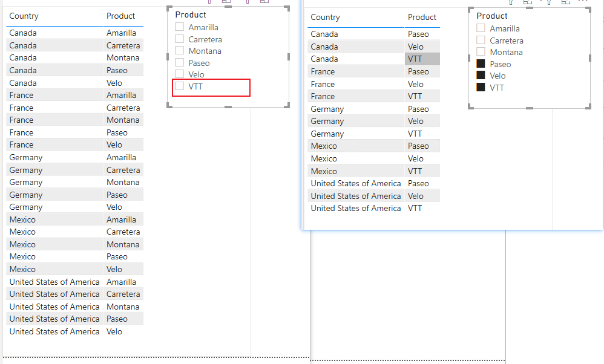Select United States of America Montana product cell
The image size is (604, 364).
123,307
